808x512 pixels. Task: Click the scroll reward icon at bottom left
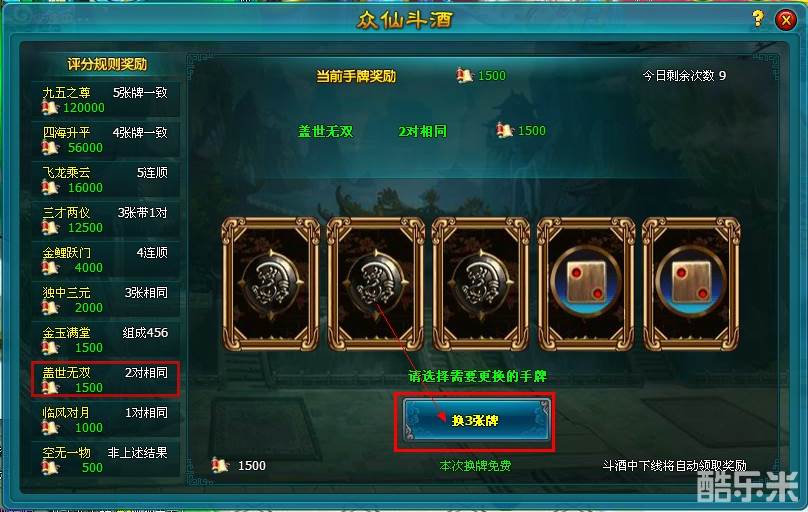click(x=220, y=465)
